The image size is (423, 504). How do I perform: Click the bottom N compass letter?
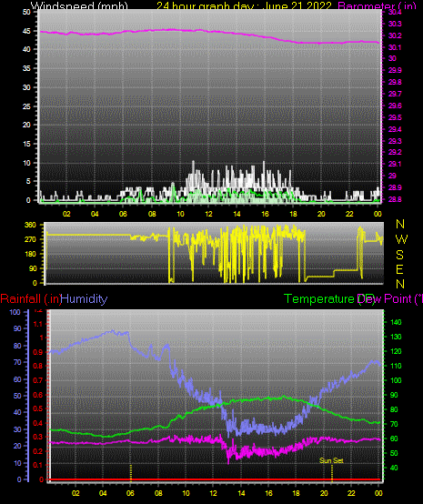coord(400,284)
